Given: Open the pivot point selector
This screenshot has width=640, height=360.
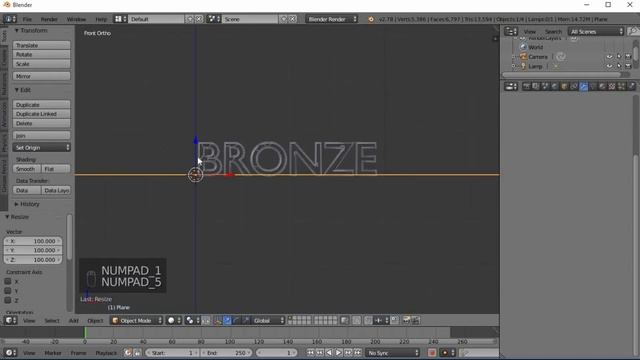Looking at the screenshot, I should pos(192,320).
